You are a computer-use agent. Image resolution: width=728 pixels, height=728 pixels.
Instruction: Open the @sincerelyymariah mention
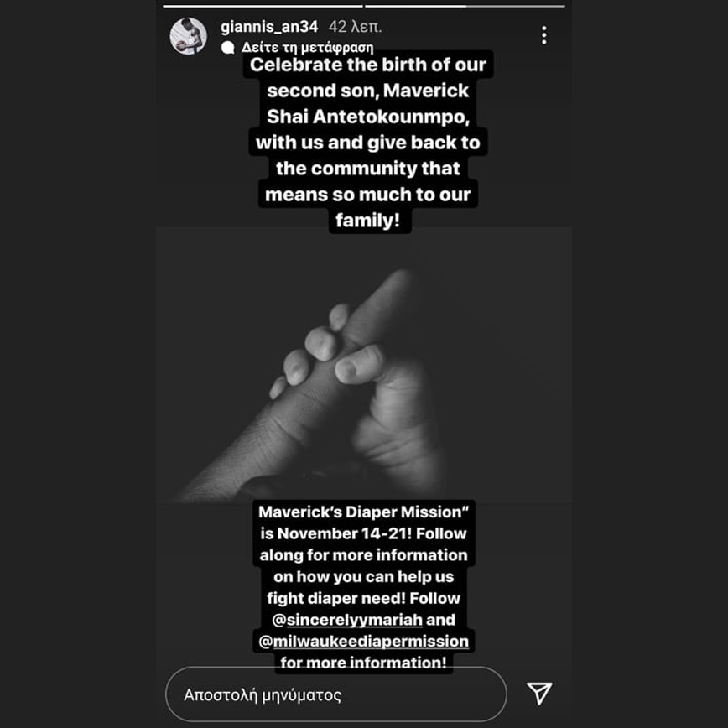[x=347, y=620]
